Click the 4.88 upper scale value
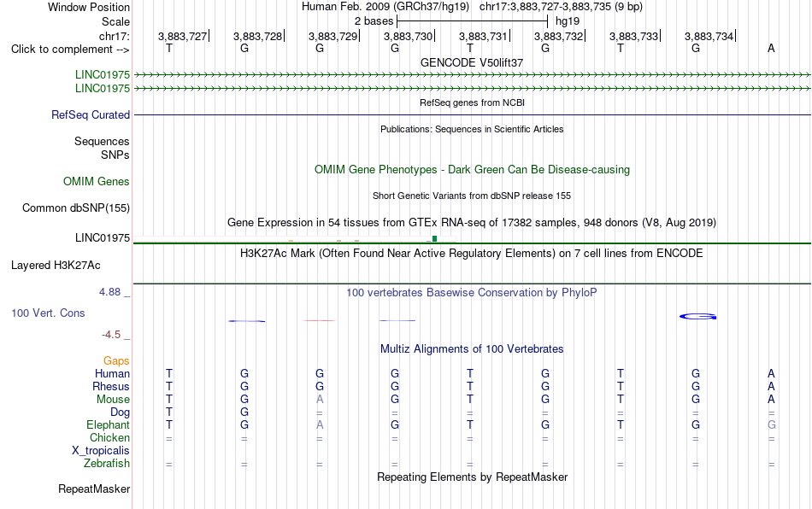Viewport: 812px width, 509px height. coord(109,292)
